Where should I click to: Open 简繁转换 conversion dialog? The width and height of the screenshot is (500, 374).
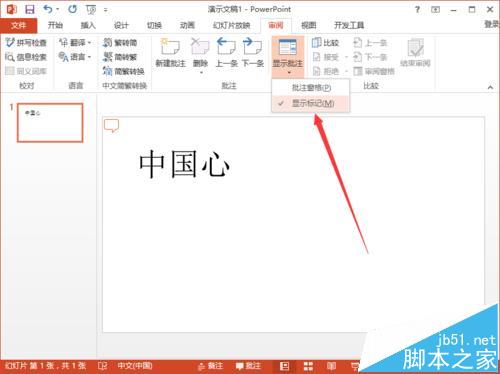[124, 71]
